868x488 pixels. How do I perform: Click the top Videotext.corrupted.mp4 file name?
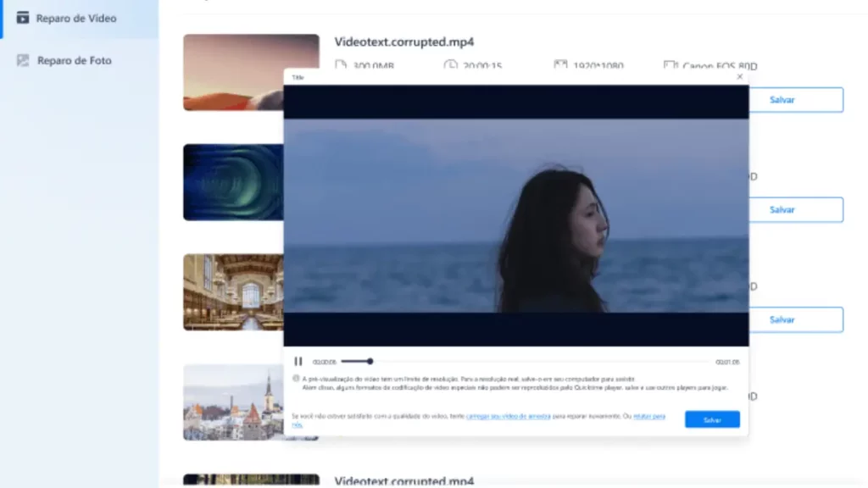click(404, 42)
